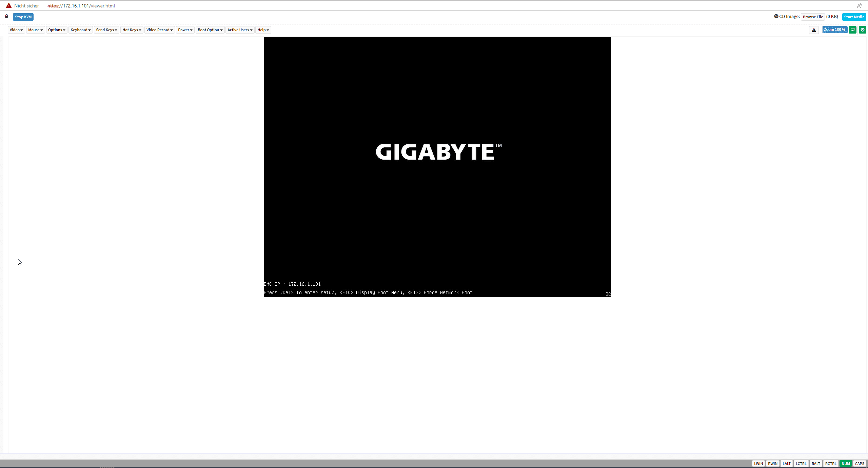The width and height of the screenshot is (868, 468).
Task: Toggle the LCTRL modifier key
Action: 801,464
